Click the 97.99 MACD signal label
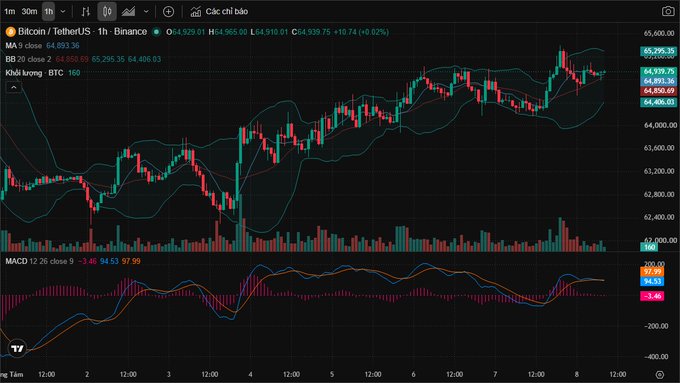The image size is (680, 383). click(652, 272)
